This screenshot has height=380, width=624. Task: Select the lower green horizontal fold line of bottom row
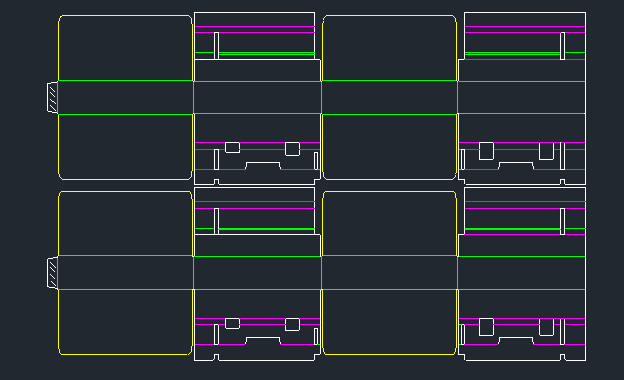click(322, 290)
